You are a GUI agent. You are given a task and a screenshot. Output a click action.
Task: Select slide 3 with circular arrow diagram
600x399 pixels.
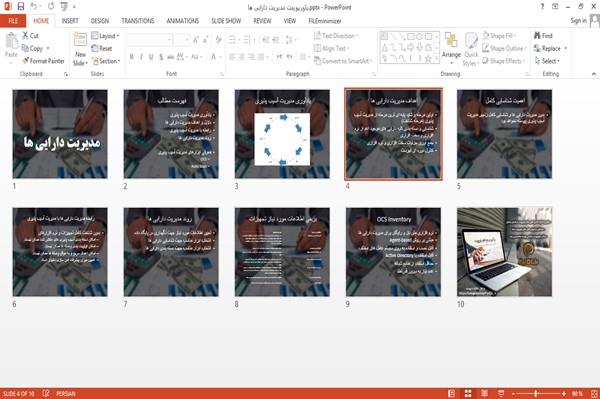click(x=282, y=134)
